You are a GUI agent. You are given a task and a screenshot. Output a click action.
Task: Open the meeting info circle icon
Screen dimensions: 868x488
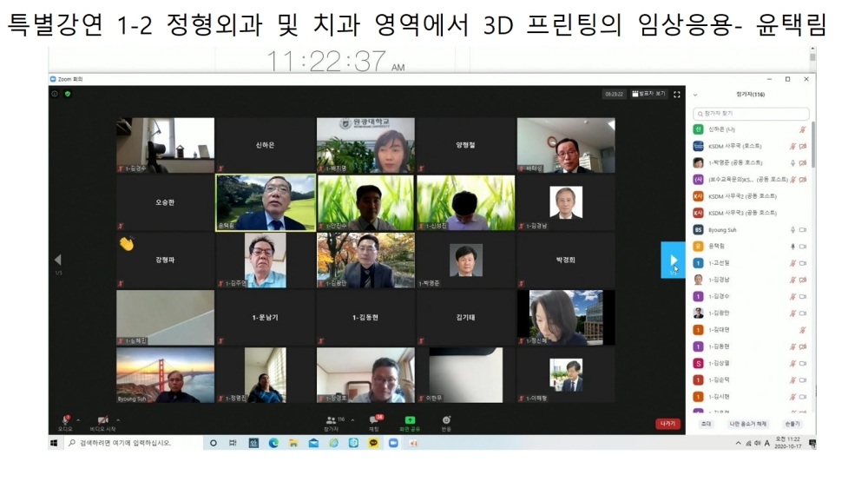pyautogui.click(x=55, y=94)
